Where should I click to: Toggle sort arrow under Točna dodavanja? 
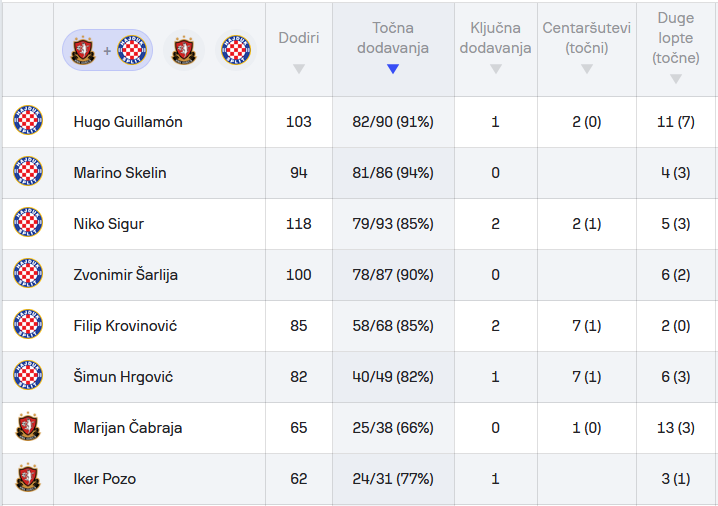392,69
